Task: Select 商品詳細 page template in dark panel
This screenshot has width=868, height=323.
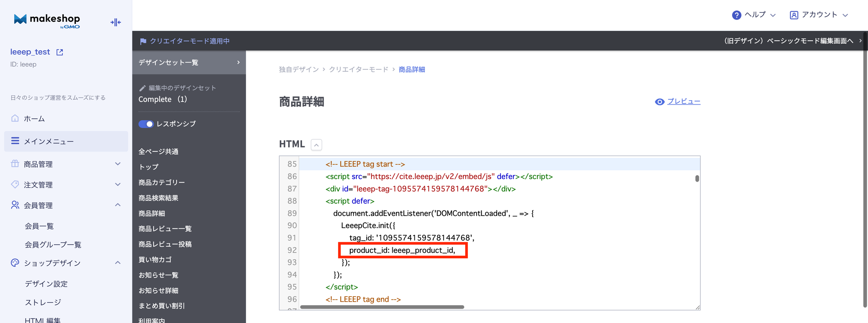Action: (x=151, y=213)
